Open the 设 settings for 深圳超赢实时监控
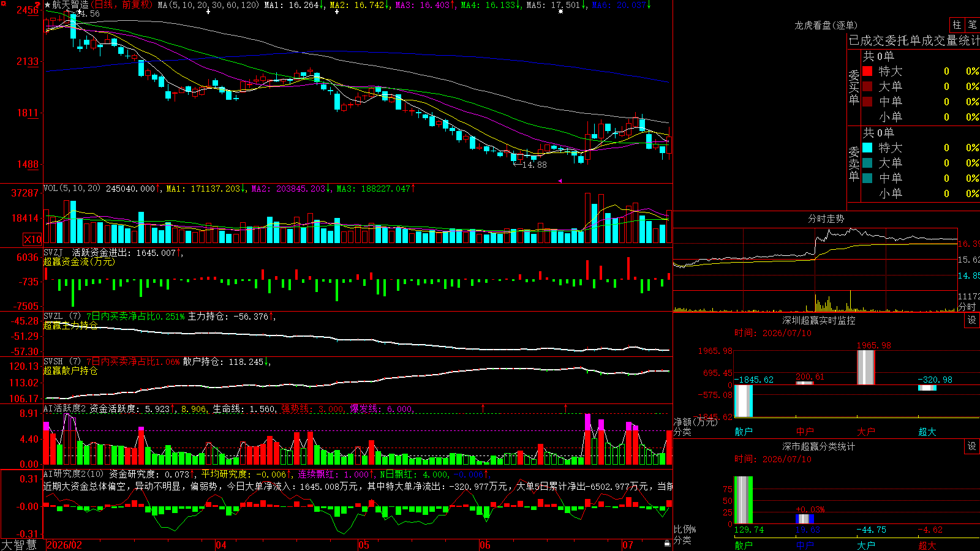This screenshot has height=551, width=980. (972, 321)
